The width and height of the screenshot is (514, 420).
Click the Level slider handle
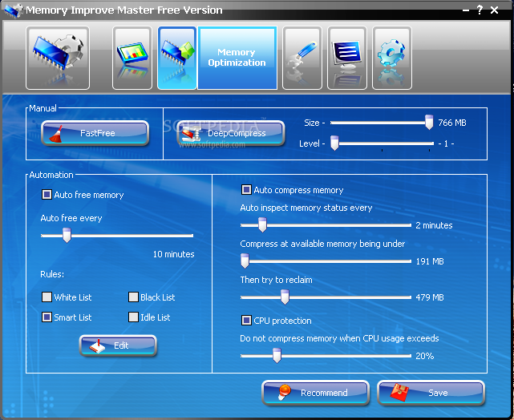coord(334,143)
